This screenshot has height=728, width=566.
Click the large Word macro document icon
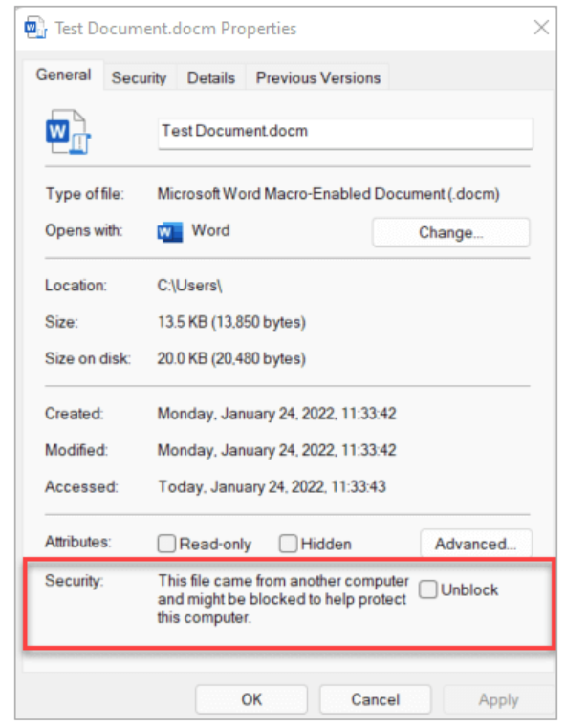pyautogui.click(x=68, y=132)
